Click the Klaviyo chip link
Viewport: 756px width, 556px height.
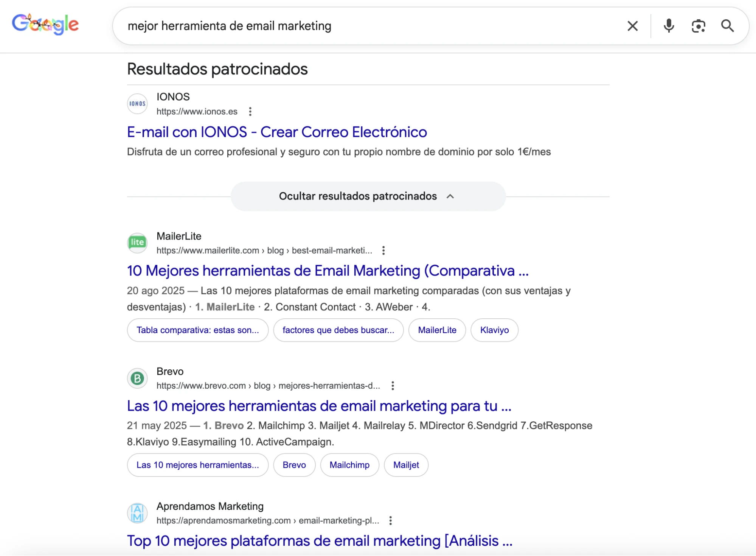[494, 330]
